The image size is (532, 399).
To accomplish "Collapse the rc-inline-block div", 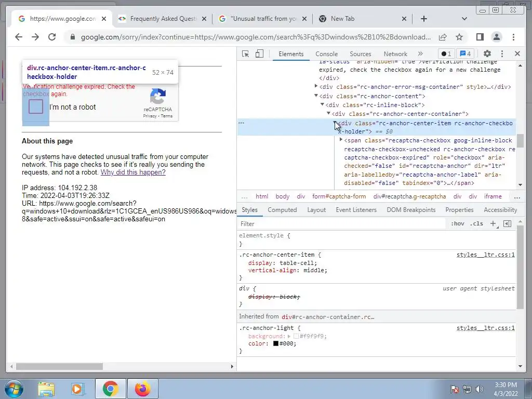I will [322, 104].
